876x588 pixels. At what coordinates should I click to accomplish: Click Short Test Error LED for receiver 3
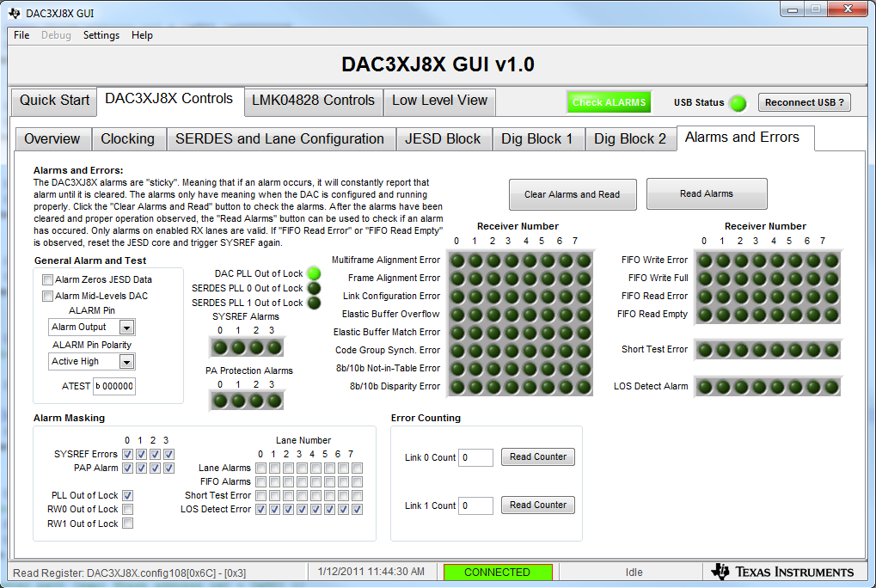(x=759, y=350)
